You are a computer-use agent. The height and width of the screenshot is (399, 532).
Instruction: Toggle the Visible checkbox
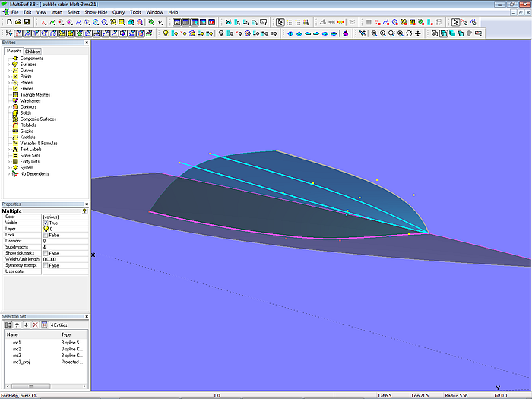click(x=46, y=223)
